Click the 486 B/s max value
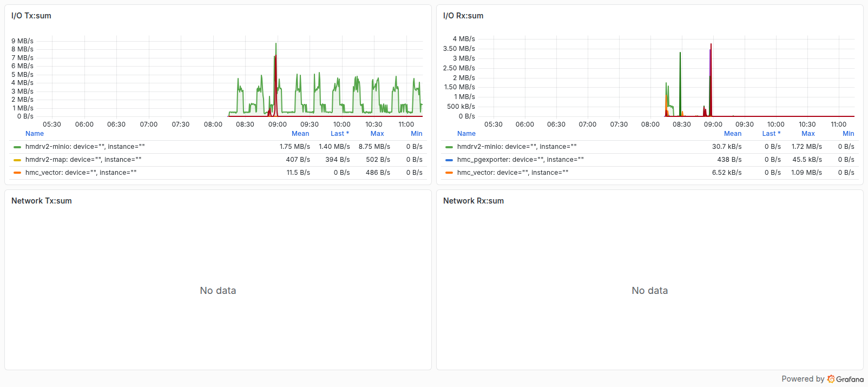 [x=378, y=173]
